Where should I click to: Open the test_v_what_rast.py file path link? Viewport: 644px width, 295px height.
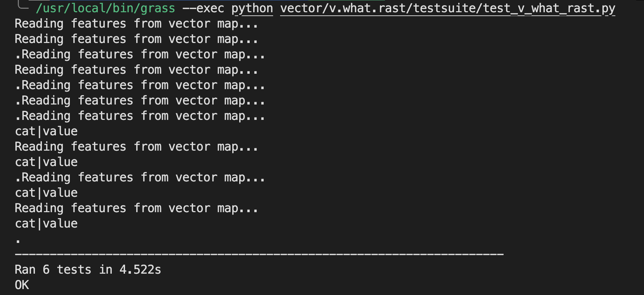(x=447, y=8)
